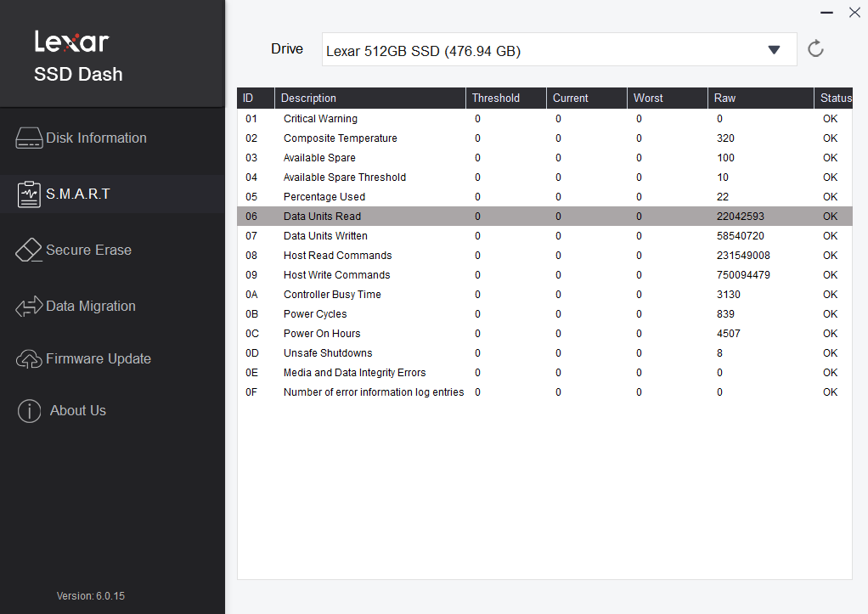Click the ID cell 0D
This screenshot has width=868, height=614.
252,352
